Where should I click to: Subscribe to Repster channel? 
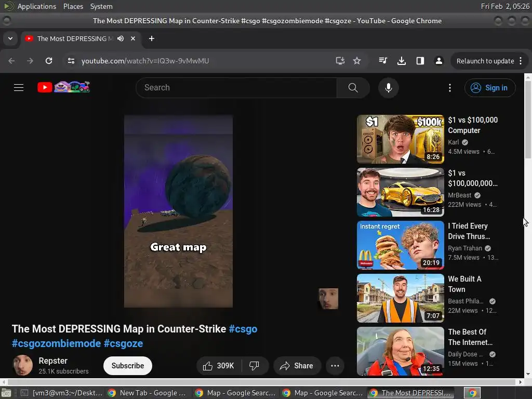tap(128, 366)
